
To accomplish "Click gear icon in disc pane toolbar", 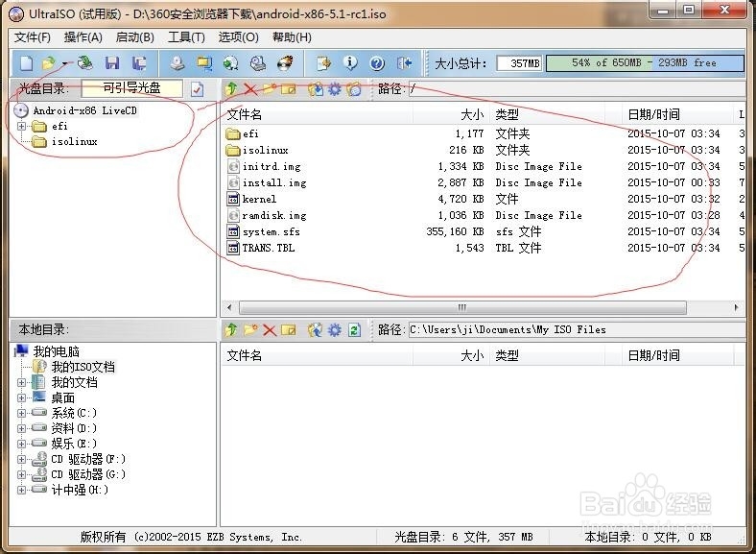I will click(x=335, y=88).
